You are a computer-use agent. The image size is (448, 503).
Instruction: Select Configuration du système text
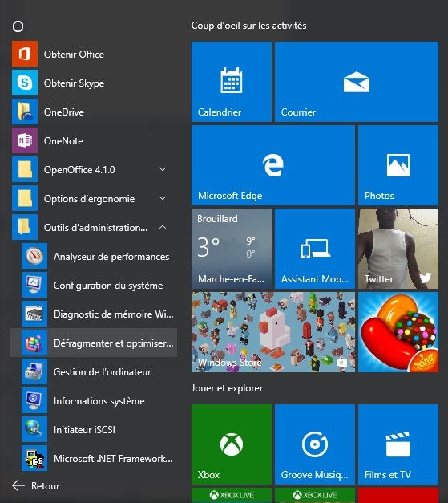tap(108, 286)
